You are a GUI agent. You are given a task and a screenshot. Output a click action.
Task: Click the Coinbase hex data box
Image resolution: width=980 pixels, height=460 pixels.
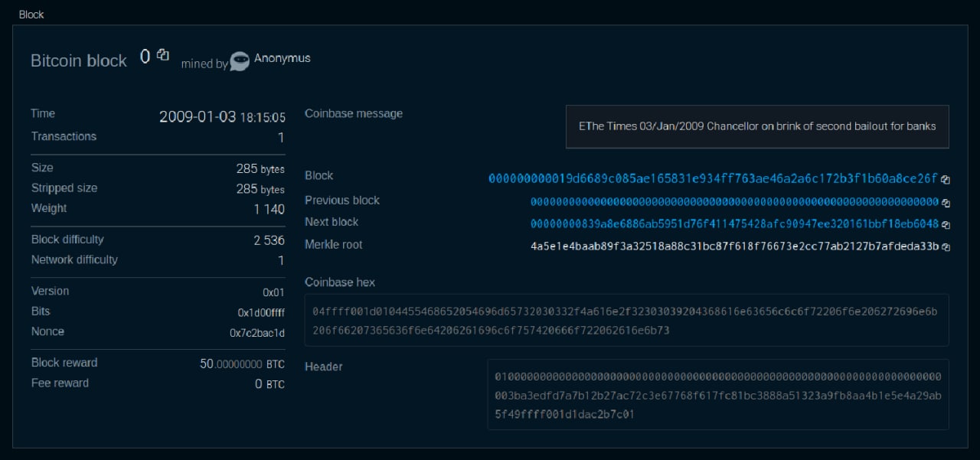pyautogui.click(x=626, y=320)
